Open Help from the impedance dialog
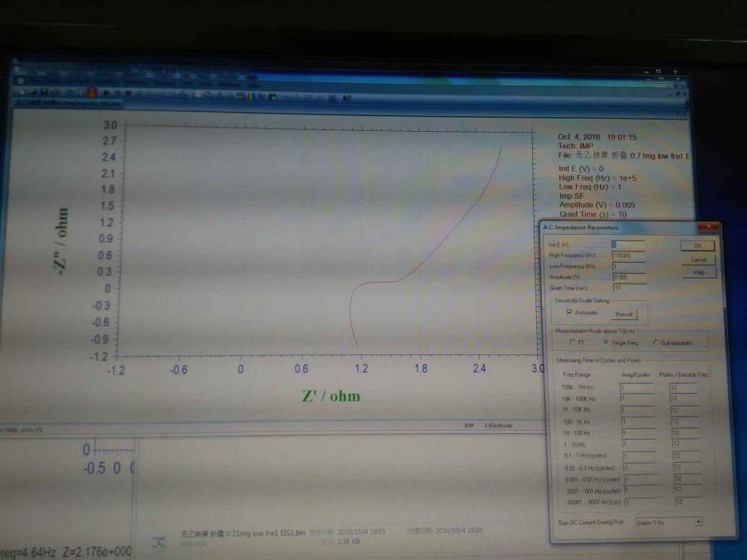This screenshot has width=747, height=560. click(x=699, y=273)
